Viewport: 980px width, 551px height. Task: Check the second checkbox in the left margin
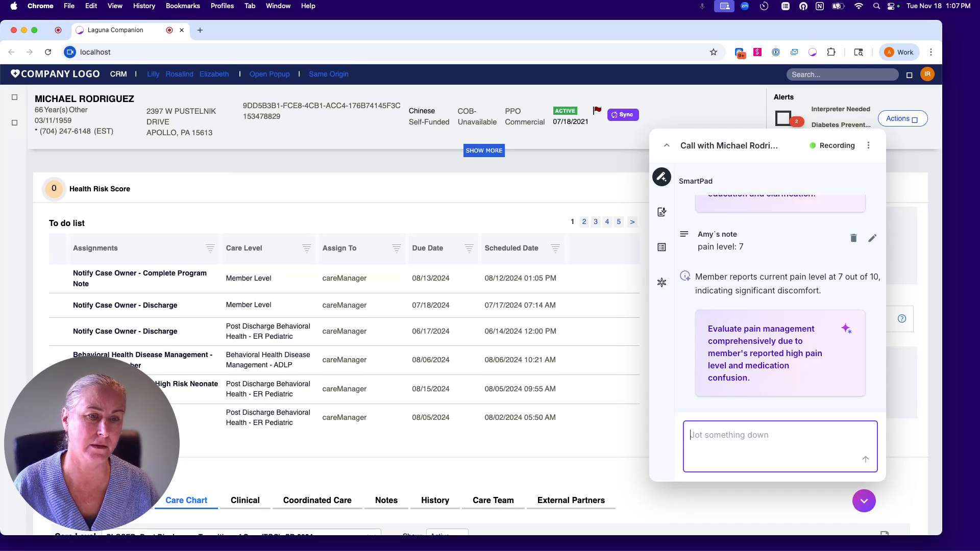[x=14, y=122]
